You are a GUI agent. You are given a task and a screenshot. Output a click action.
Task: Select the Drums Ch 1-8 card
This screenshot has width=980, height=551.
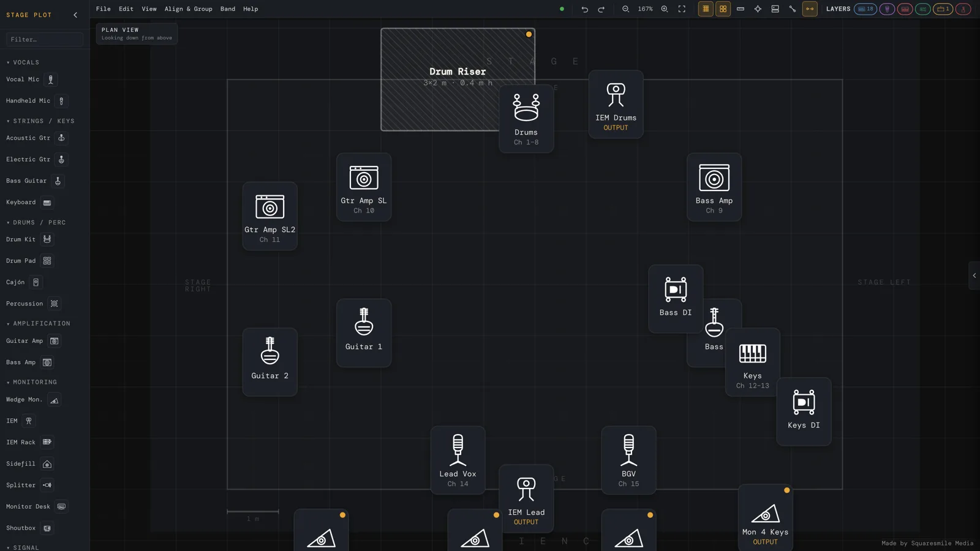click(526, 119)
